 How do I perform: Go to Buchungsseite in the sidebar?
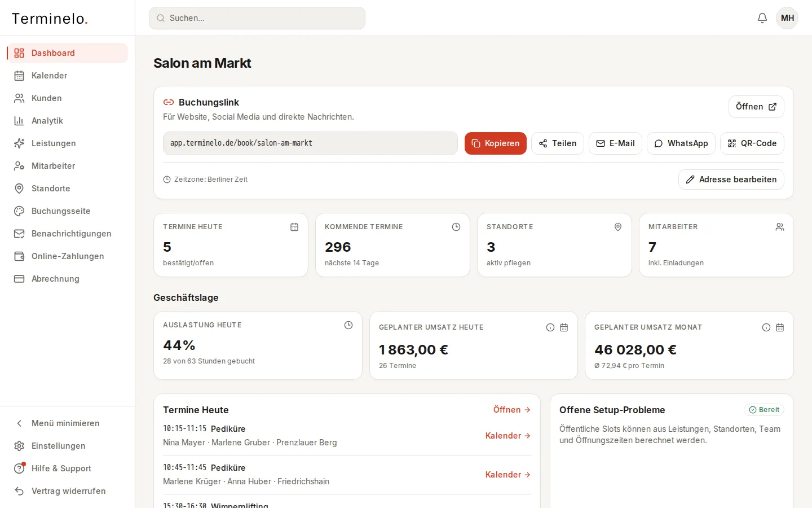click(68, 211)
